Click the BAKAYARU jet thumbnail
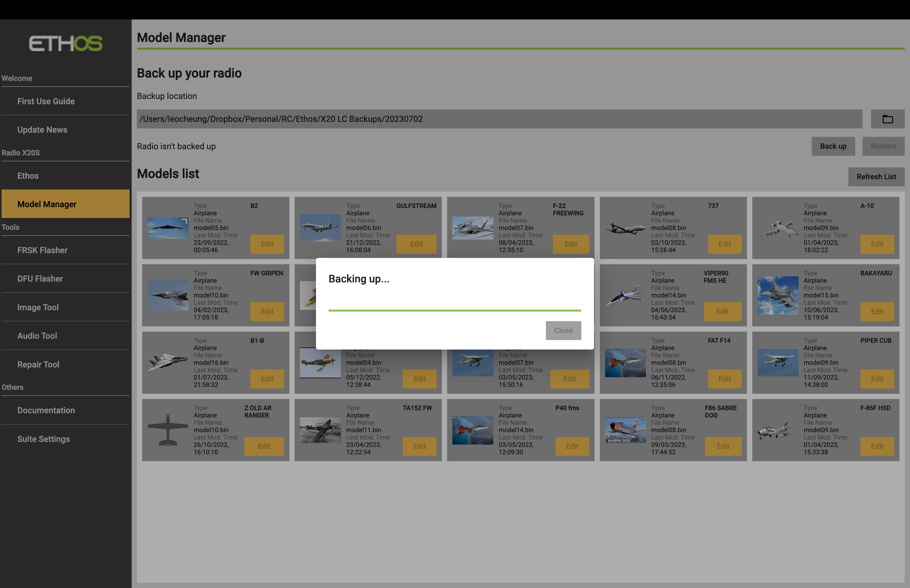This screenshot has height=588, width=910. (778, 295)
